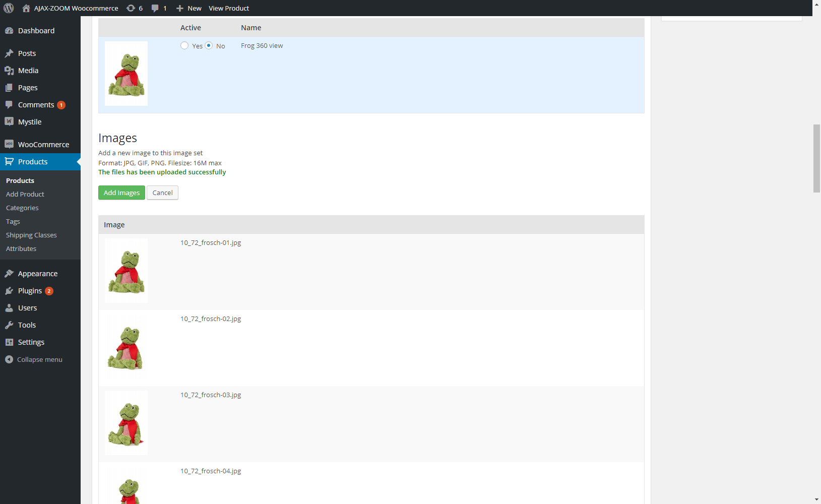Click the updates count 6
The width and height of the screenshot is (821, 504).
point(141,8)
